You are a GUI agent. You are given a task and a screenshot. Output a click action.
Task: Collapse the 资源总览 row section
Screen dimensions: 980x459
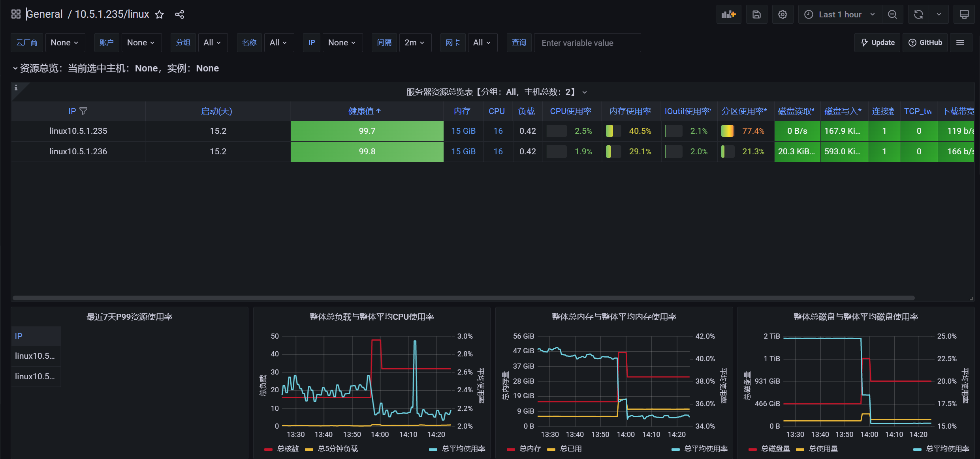pyautogui.click(x=15, y=68)
